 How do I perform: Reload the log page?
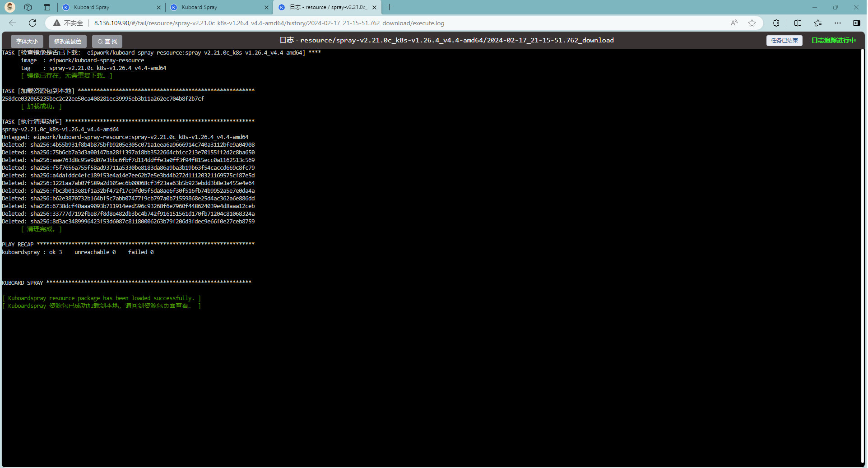point(32,23)
